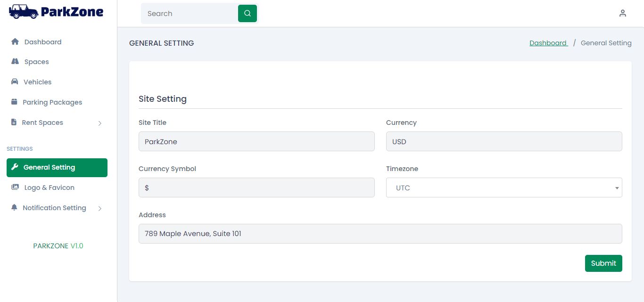Click the Vehicles car icon

(x=15, y=82)
